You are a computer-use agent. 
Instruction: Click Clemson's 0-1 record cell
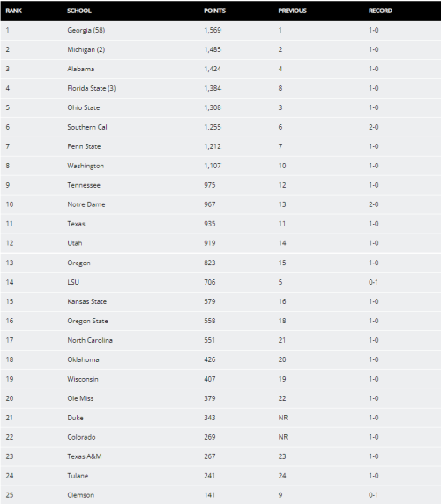[x=373, y=495]
